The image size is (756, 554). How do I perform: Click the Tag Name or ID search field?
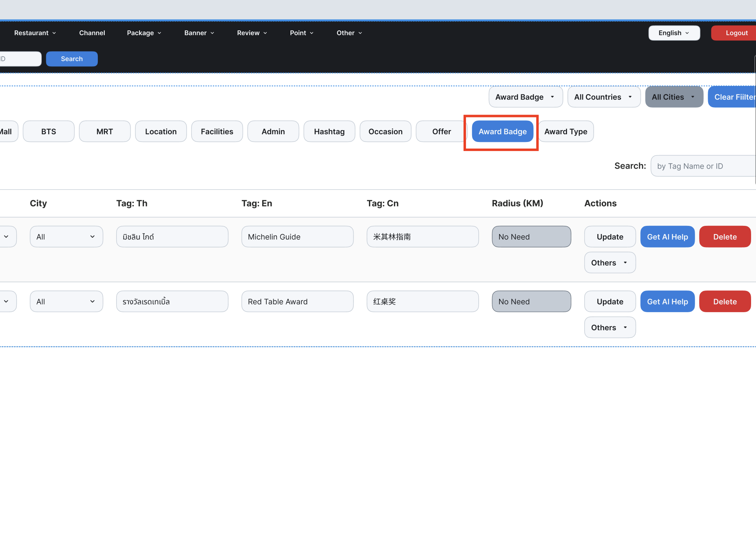coord(703,166)
